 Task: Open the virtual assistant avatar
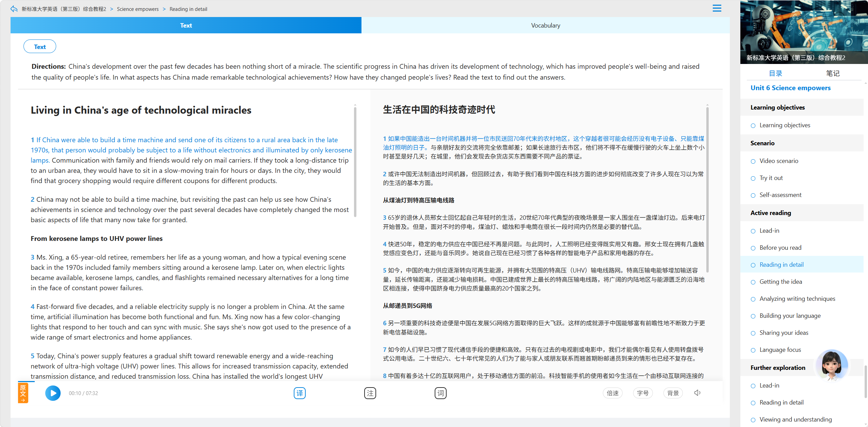click(x=832, y=365)
